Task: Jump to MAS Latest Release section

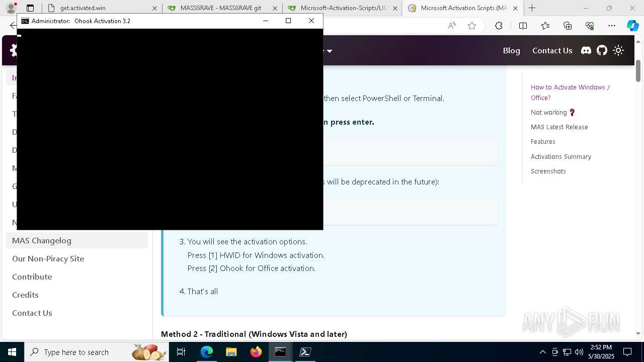Action: click(x=559, y=127)
